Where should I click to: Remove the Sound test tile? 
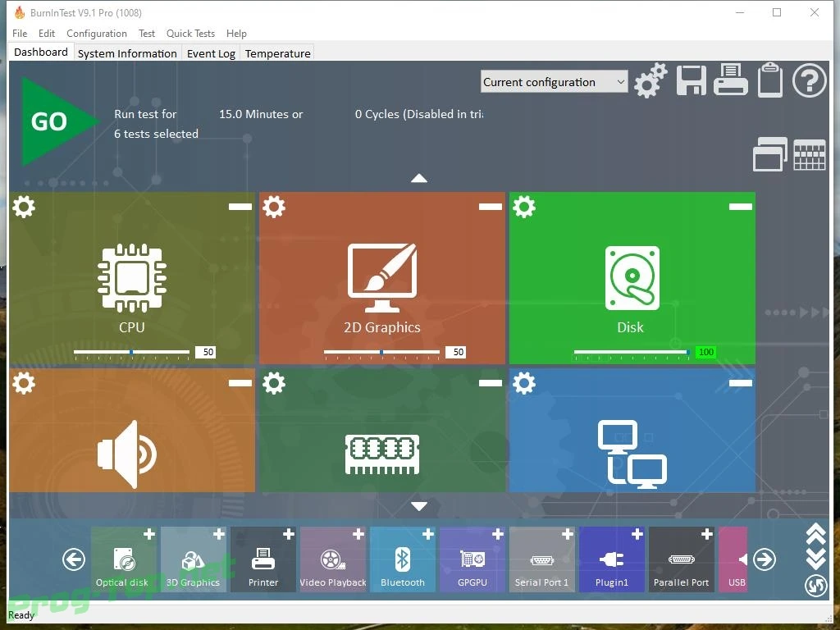pos(240,383)
